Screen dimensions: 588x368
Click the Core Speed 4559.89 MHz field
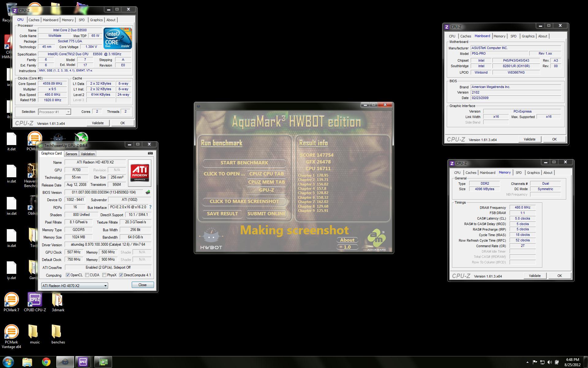[52, 84]
